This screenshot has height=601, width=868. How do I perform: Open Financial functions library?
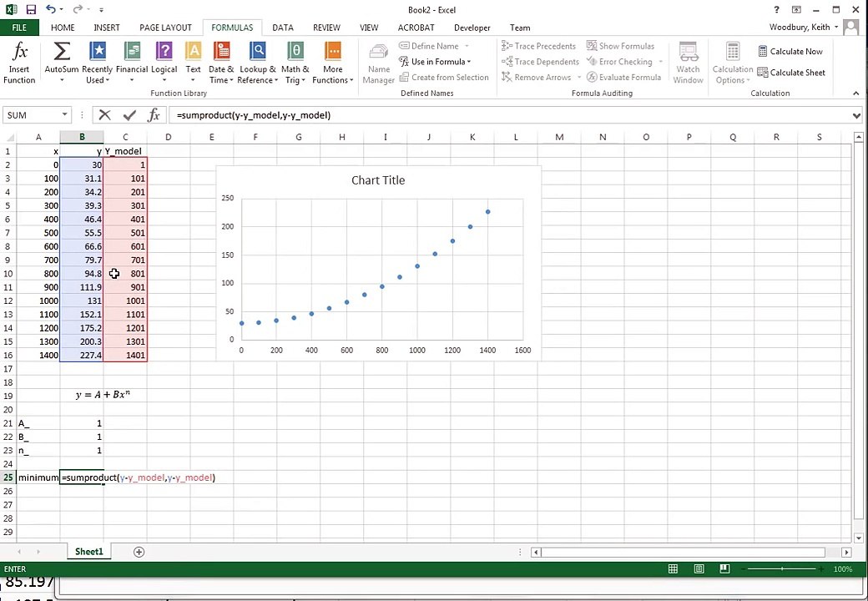coord(132,63)
